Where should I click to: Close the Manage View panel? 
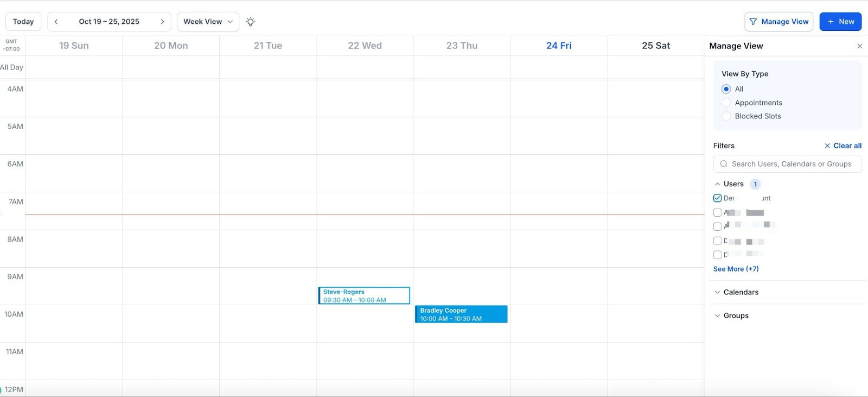pos(859,46)
